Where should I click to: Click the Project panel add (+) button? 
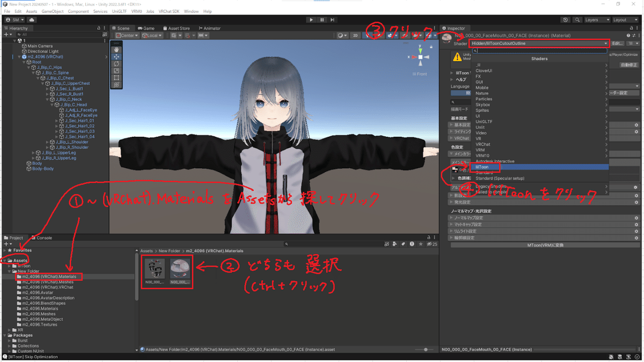[x=6, y=244]
